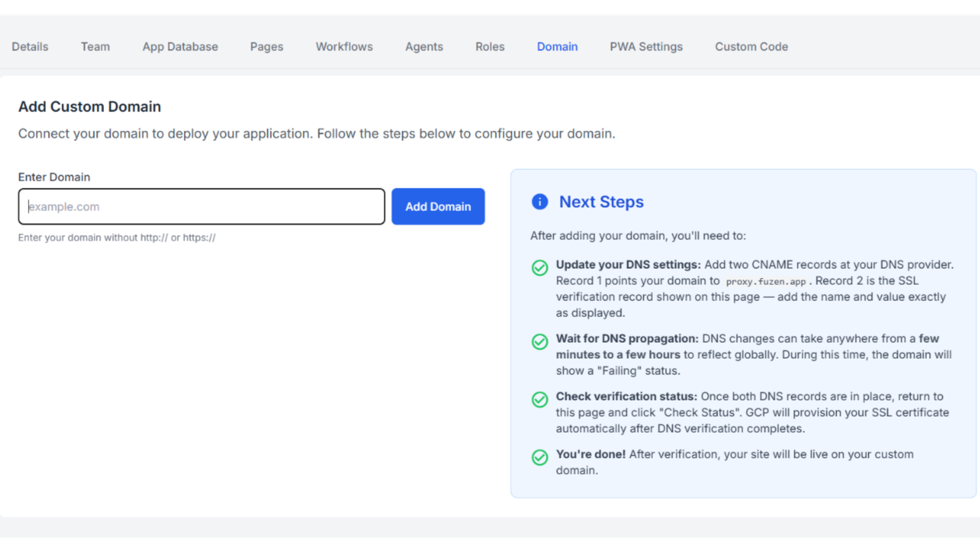This screenshot has width=980, height=551.
Task: Click the 'Check verification status:' bold text
Action: [627, 396]
